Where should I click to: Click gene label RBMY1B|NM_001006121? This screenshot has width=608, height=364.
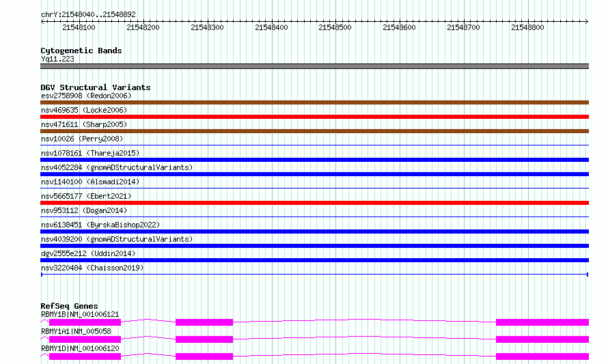[x=80, y=314]
